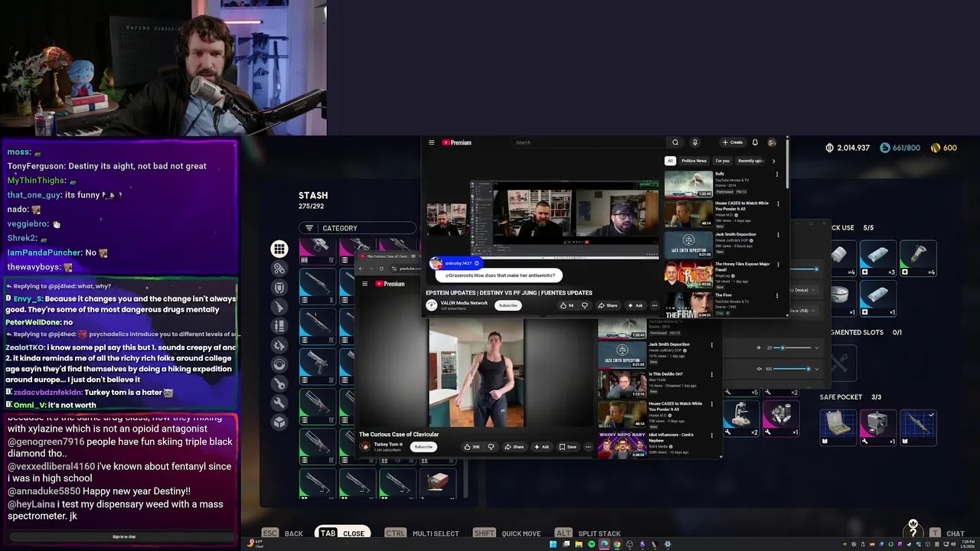980x551 pixels.
Task: Select the key category icon in stash sidebar
Action: click(279, 383)
